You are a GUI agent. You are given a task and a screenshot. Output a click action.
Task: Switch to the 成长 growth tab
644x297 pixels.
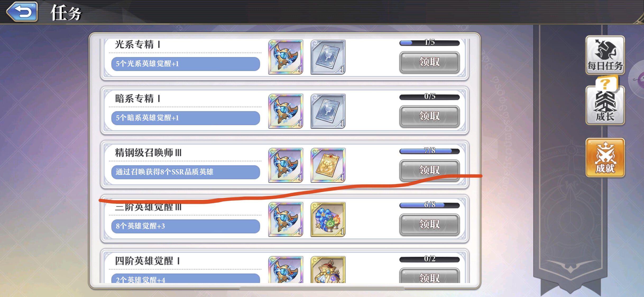[605, 105]
